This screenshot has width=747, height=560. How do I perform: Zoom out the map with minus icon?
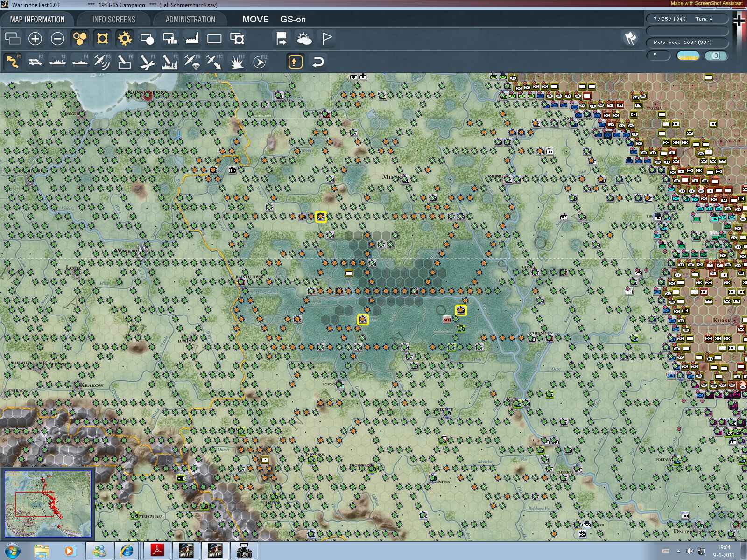tap(57, 38)
